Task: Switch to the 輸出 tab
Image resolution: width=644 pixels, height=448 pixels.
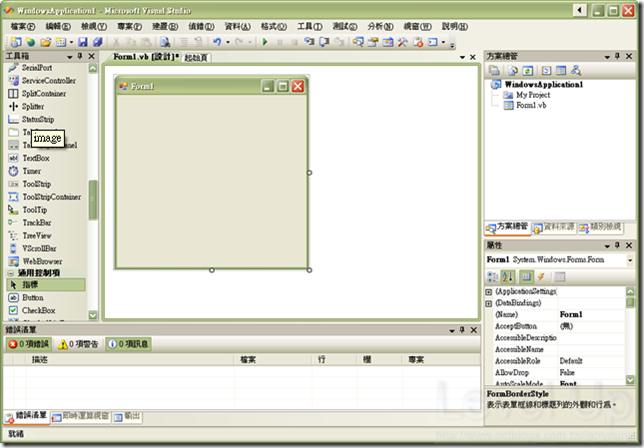Action: click(x=127, y=417)
